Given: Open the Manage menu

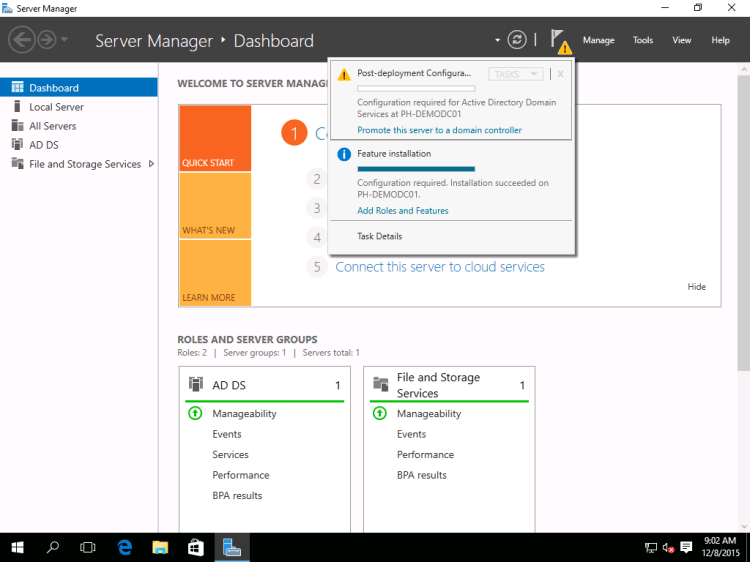Looking at the screenshot, I should pos(598,40).
